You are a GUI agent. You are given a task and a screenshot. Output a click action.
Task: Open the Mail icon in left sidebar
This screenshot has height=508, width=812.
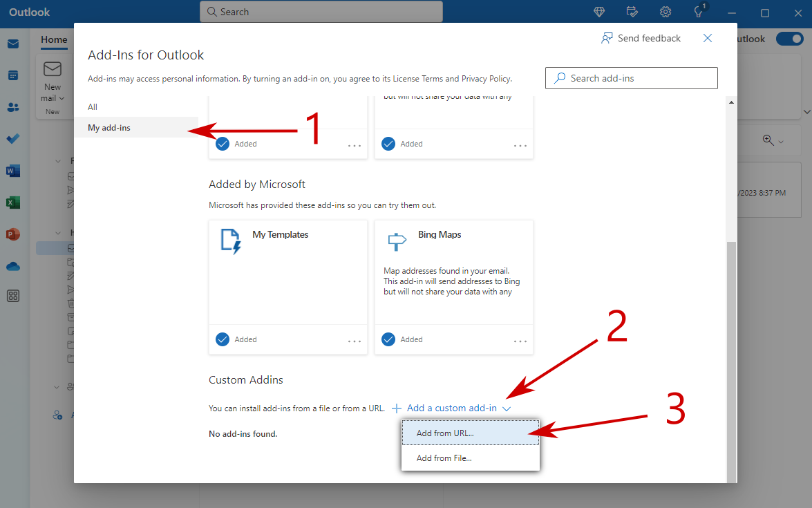click(13, 44)
